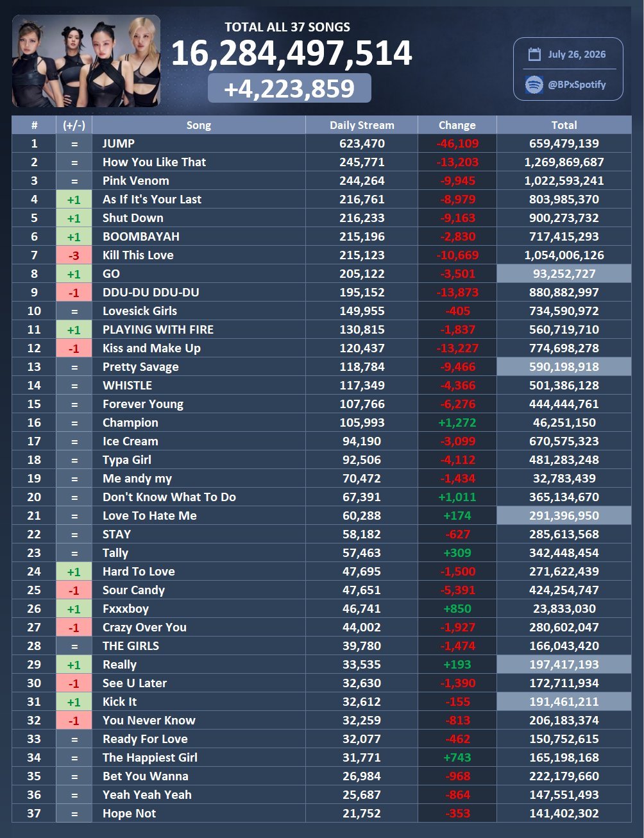Click Really highlighted total 197,417,193

(564, 665)
